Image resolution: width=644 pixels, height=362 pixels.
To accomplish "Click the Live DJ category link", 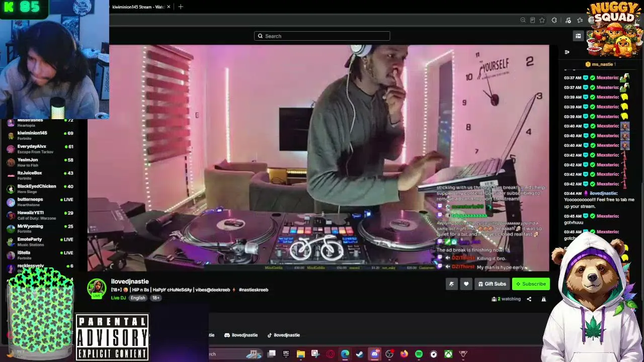I will pyautogui.click(x=118, y=298).
